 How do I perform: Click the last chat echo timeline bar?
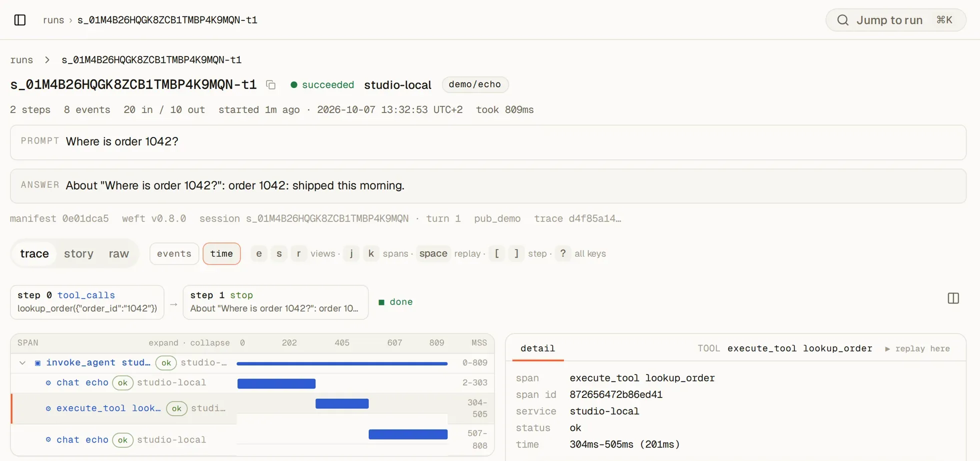[x=408, y=434]
